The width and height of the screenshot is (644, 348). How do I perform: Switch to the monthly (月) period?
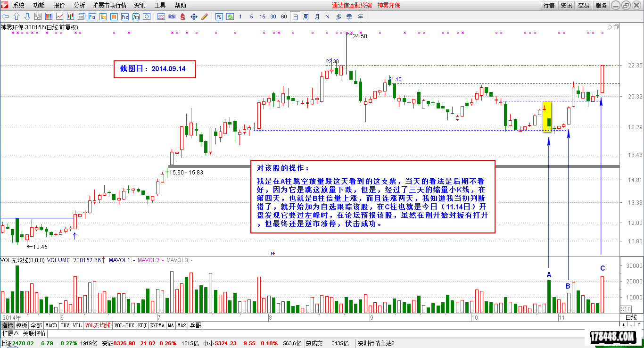[316, 17]
